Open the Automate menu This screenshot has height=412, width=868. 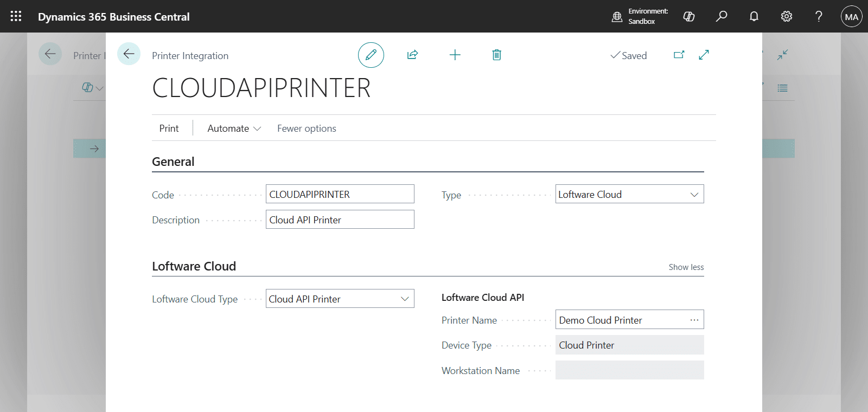234,128
